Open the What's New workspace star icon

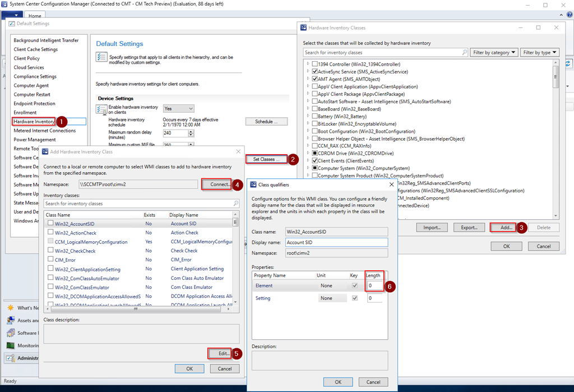point(11,308)
